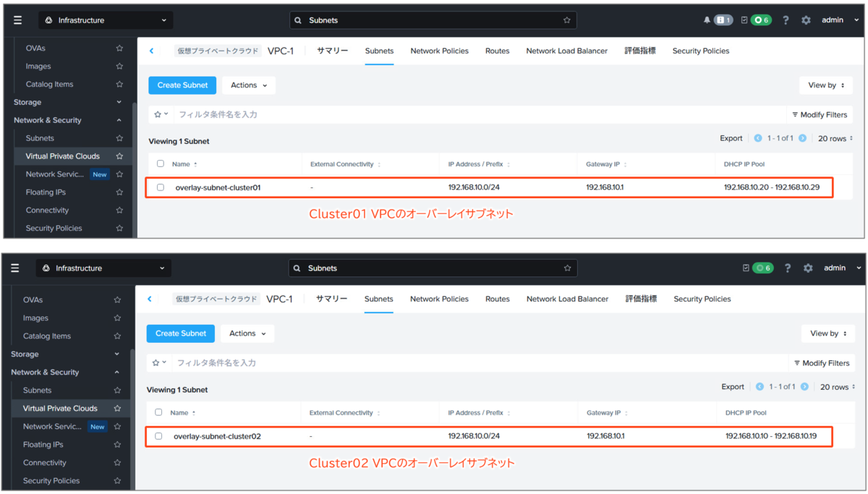This screenshot has width=868, height=494.
Task: Favorite Connectivity star in the bottom window sidebar
Action: click(117, 463)
